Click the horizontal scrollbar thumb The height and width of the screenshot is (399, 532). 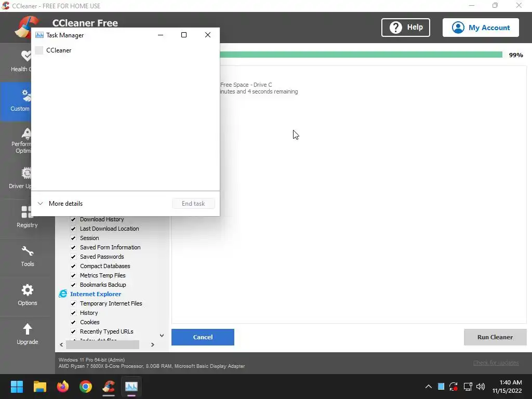pyautogui.click(x=102, y=345)
